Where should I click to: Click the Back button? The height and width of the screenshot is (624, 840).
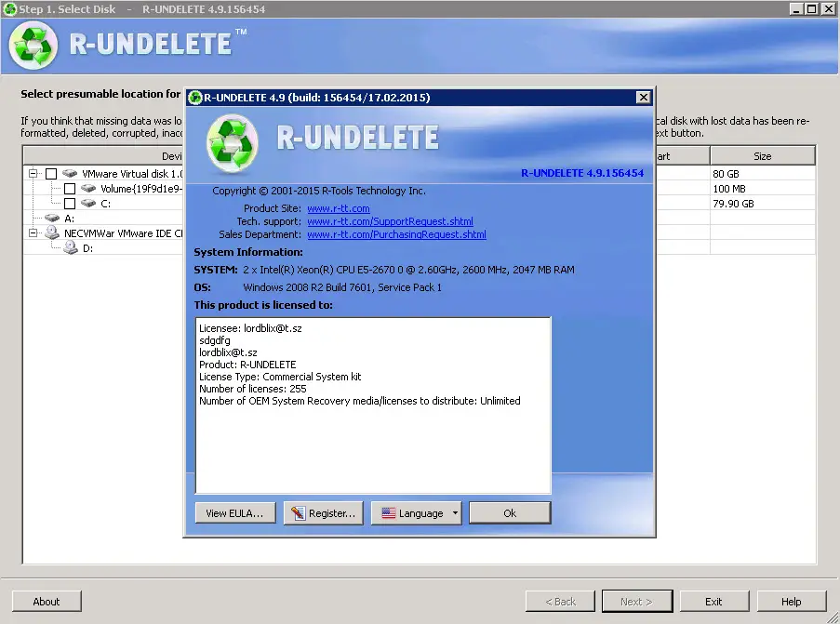pos(560,602)
